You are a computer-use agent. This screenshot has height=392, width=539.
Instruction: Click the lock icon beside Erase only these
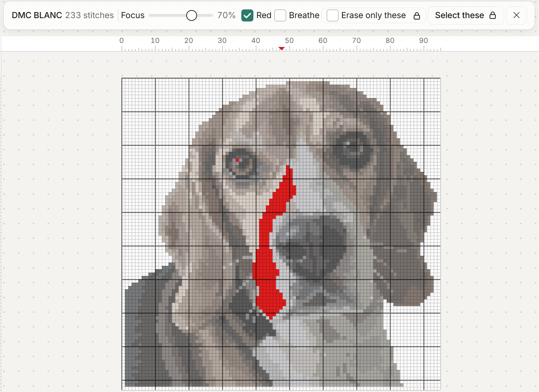pos(417,16)
